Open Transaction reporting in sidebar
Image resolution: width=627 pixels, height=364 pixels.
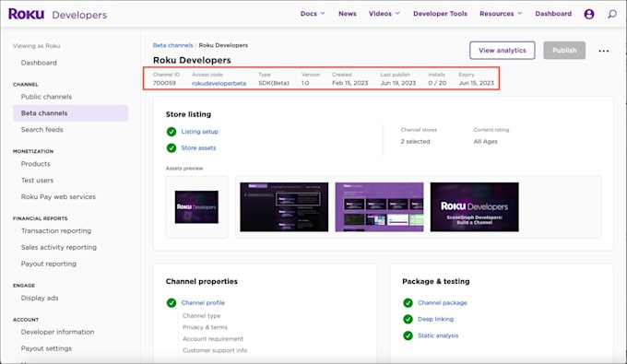point(56,231)
